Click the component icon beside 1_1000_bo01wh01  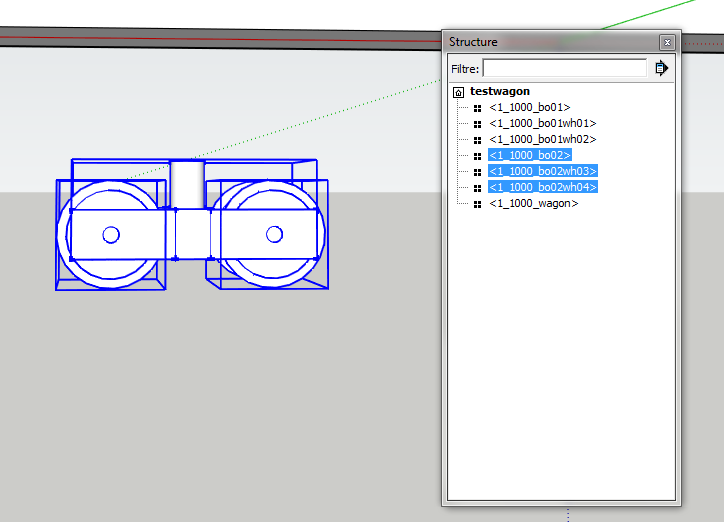point(477,124)
